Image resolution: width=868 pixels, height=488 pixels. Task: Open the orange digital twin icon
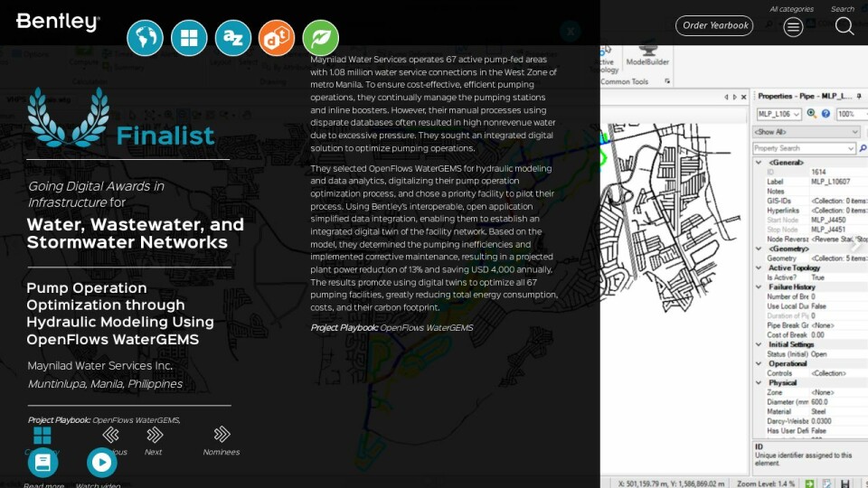coord(277,38)
